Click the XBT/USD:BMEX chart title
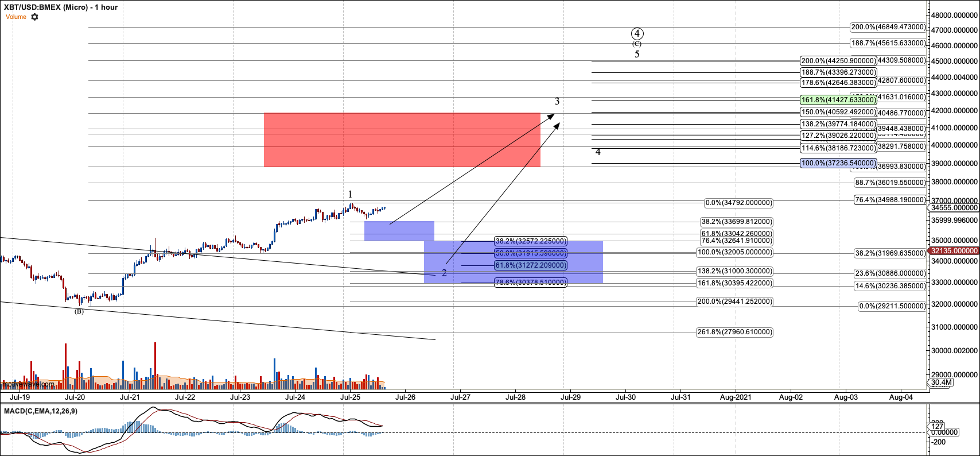Screen dimensions: 980x456 pos(60,7)
